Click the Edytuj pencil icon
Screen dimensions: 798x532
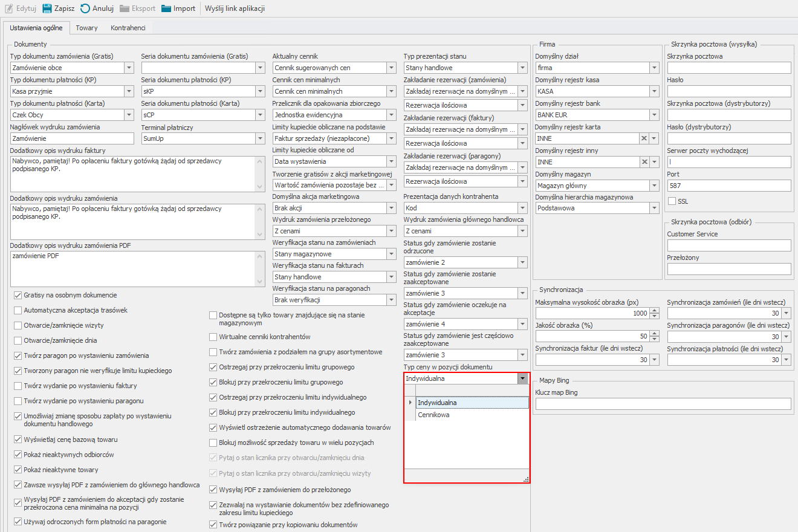click(8, 8)
